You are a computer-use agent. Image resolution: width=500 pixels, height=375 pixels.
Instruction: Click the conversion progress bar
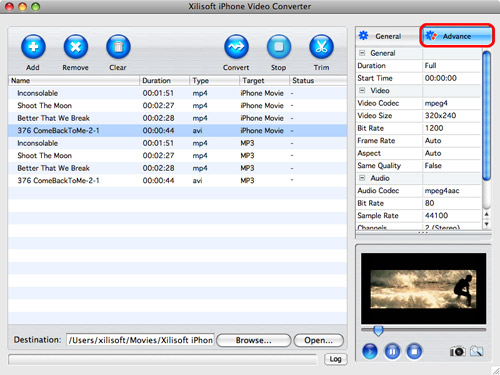pos(163,359)
